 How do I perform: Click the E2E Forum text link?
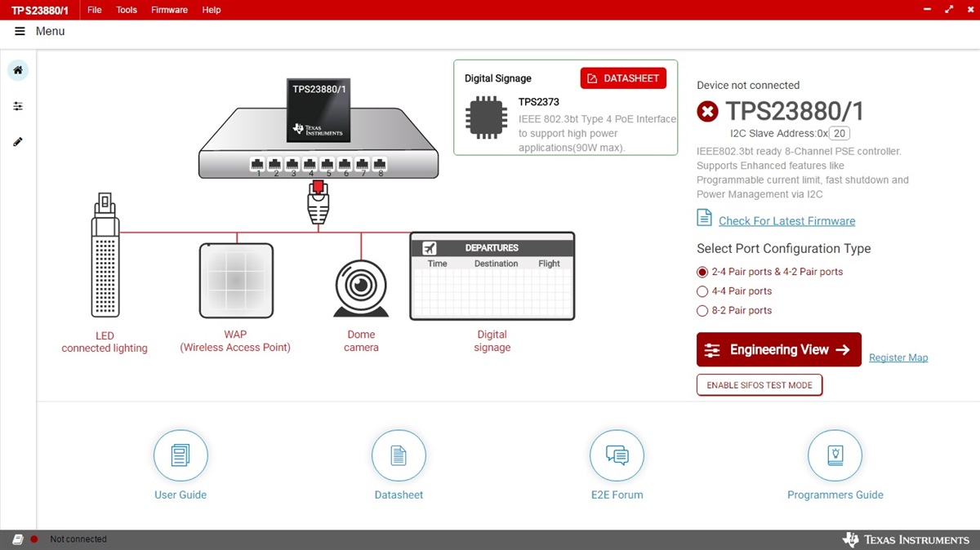[617, 495]
